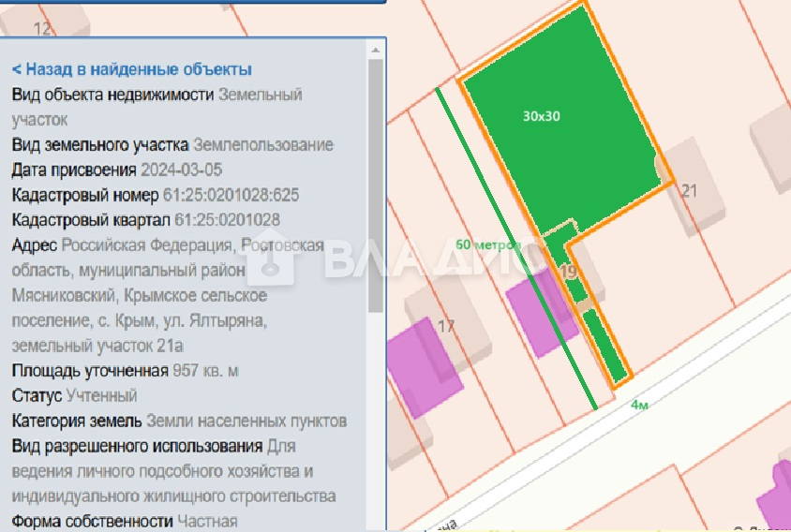Click house number 12 on map
The width and height of the screenshot is (791, 532).
(42, 29)
